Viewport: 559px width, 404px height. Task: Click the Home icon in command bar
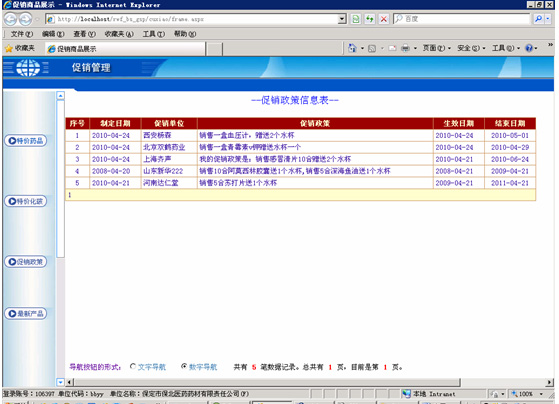tap(352, 48)
